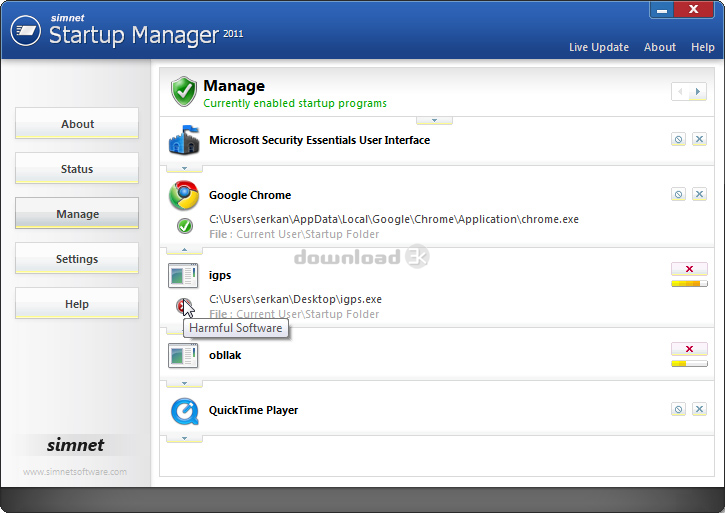The image size is (725, 513).
Task: Open the Settings sidebar section
Action: [77, 259]
